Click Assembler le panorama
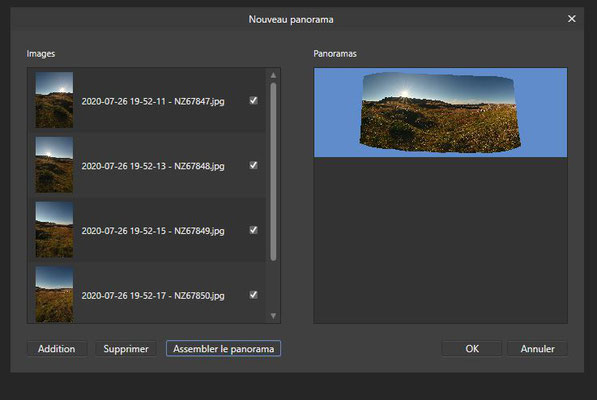 tap(223, 349)
